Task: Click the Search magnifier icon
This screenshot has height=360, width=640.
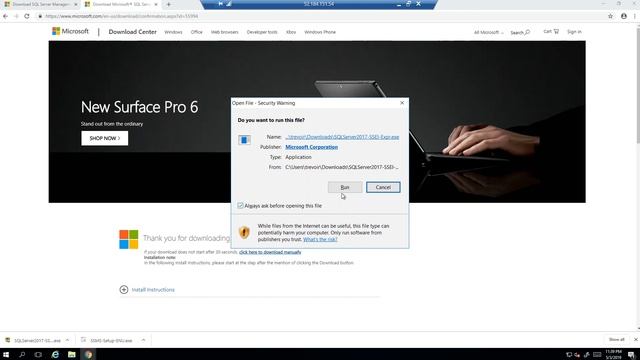Action: pyautogui.click(x=527, y=32)
